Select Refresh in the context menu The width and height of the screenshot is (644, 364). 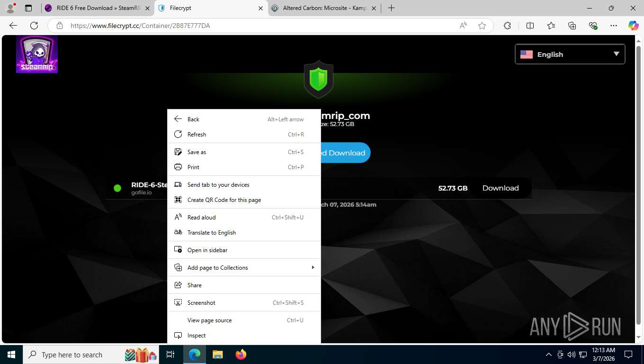[244, 135]
